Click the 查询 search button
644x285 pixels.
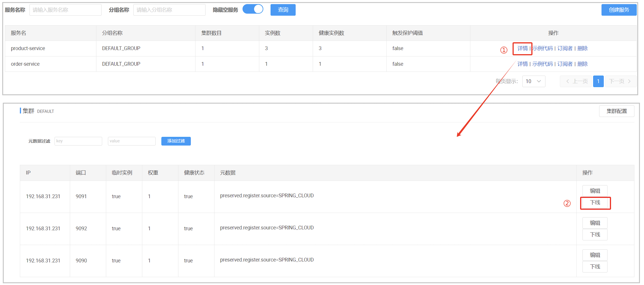(283, 10)
